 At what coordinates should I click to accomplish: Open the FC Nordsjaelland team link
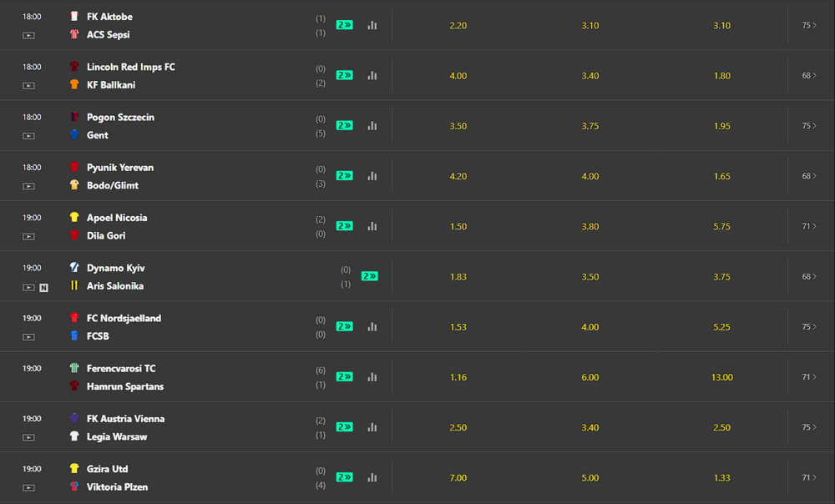pyautogui.click(x=124, y=318)
